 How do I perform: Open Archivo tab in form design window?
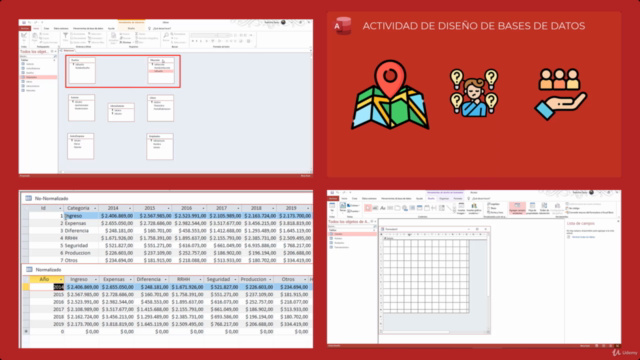pyautogui.click(x=333, y=198)
